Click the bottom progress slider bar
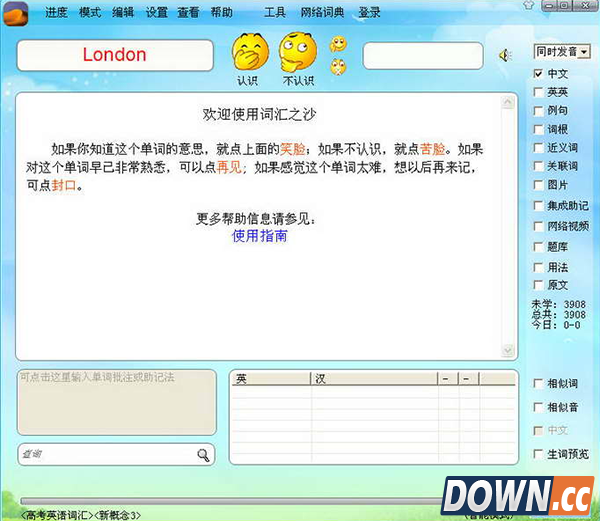This screenshot has width=600, height=521. pos(230,500)
